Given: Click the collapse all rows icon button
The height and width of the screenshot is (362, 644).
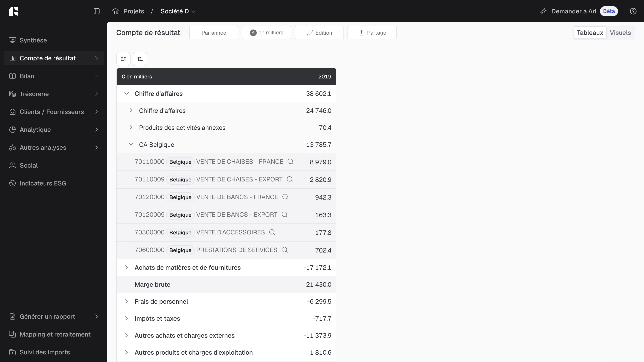Looking at the screenshot, I should [x=123, y=59].
